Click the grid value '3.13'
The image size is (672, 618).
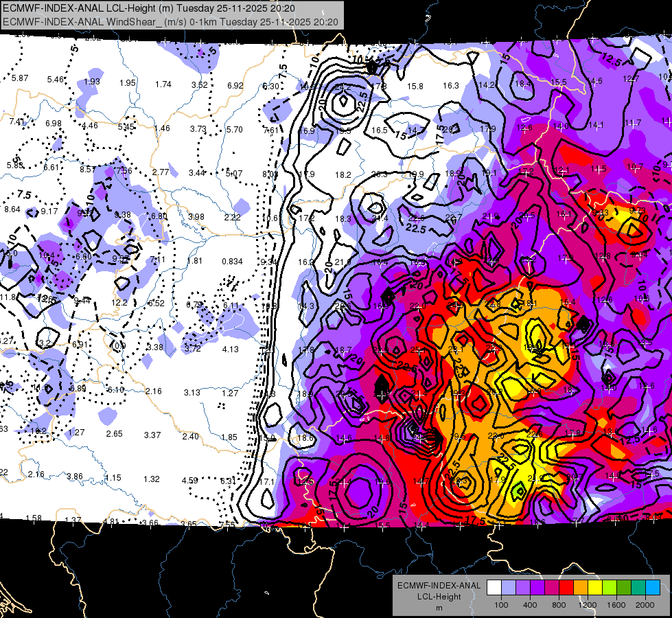[x=192, y=392]
